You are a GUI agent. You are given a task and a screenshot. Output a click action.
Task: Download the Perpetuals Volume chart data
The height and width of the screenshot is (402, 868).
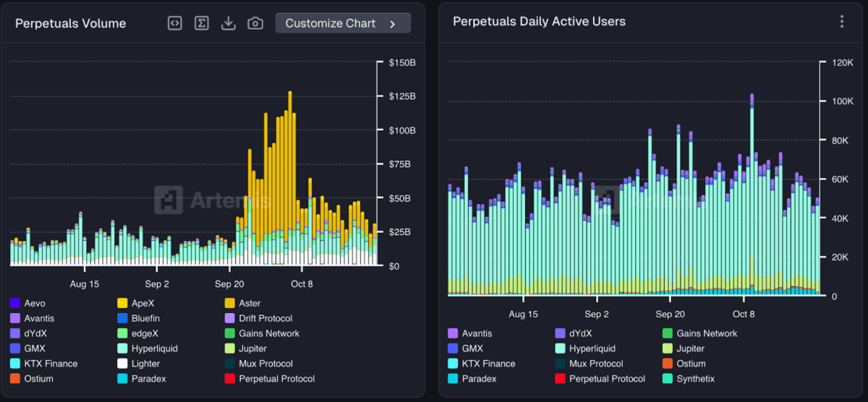pyautogui.click(x=229, y=23)
